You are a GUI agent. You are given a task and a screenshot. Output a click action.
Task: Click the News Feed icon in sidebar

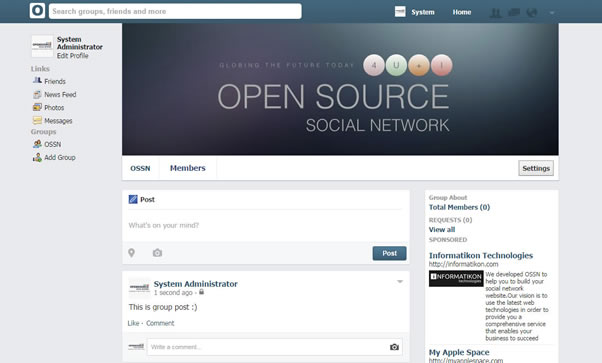click(x=37, y=94)
